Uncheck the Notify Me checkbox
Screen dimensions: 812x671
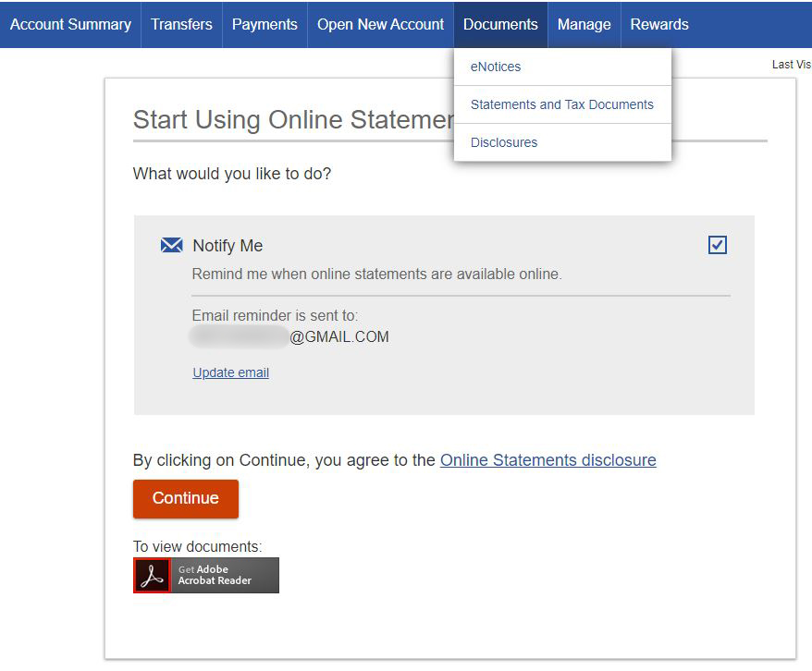coord(717,245)
